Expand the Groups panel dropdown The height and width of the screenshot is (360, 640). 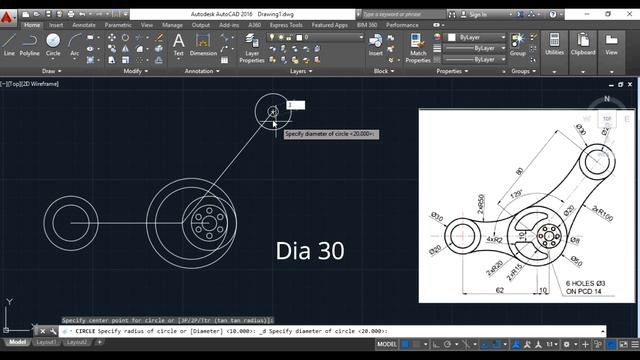(523, 71)
